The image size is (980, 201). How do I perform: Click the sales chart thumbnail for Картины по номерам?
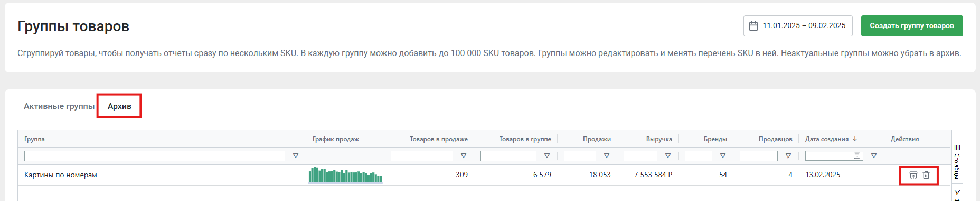pyautogui.click(x=345, y=175)
